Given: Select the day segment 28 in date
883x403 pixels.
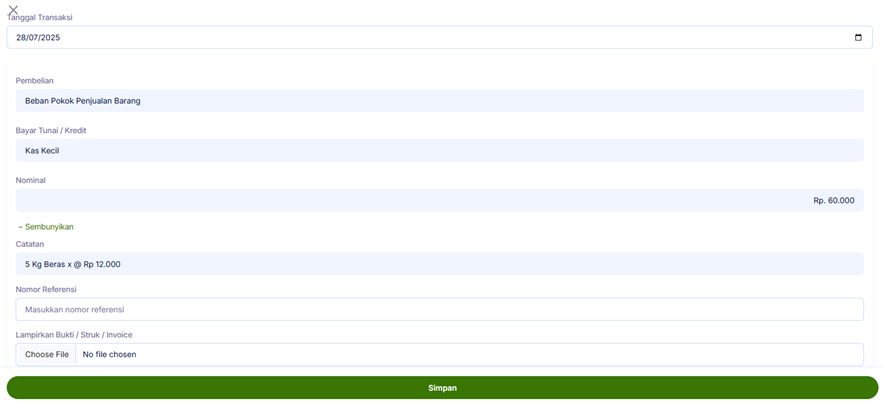Looking at the screenshot, I should 21,38.
